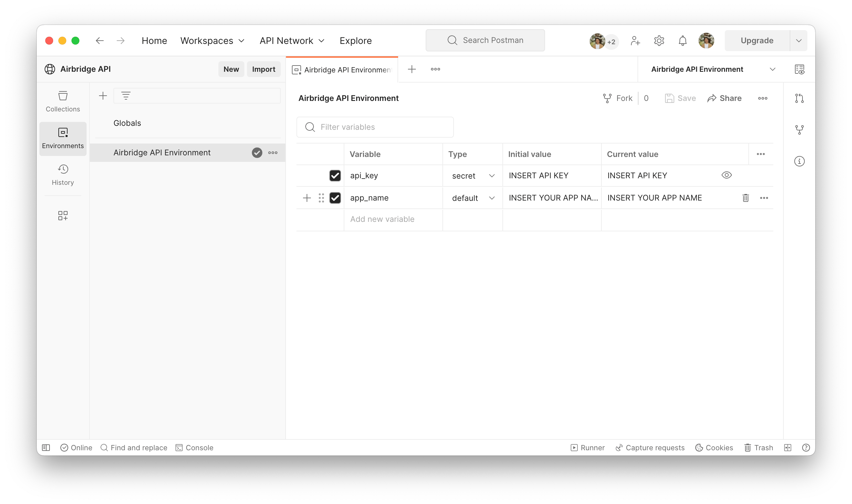Create new environment with plus icon

click(x=103, y=96)
